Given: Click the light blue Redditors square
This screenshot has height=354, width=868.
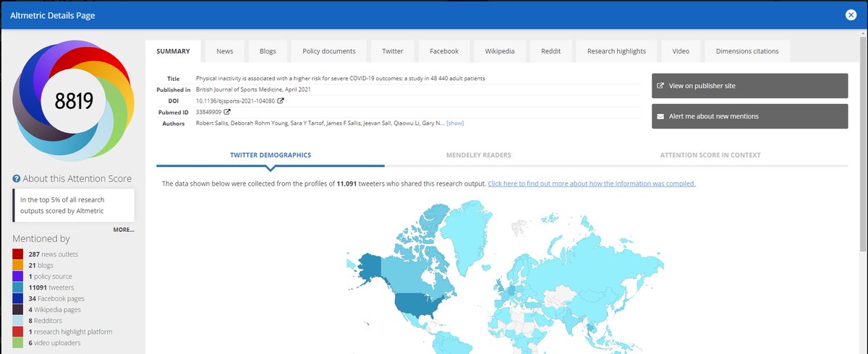Looking at the screenshot, I should click(18, 321).
